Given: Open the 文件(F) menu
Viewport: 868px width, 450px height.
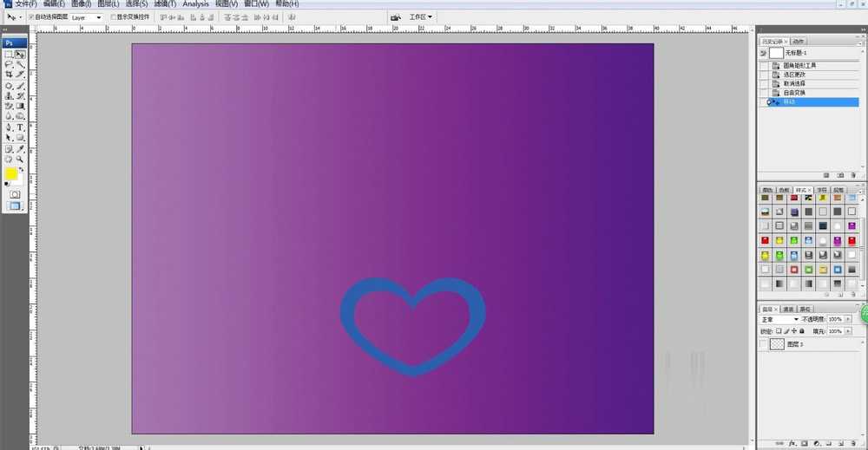Looking at the screenshot, I should (x=25, y=3).
